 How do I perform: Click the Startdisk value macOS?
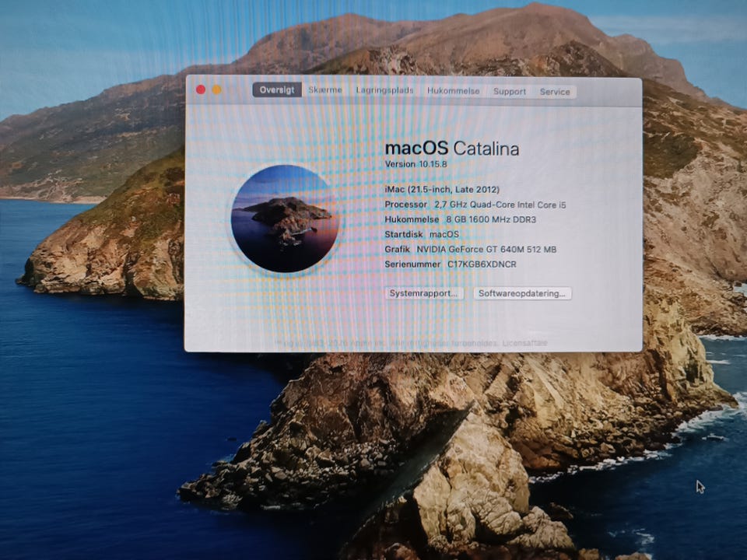click(x=444, y=234)
